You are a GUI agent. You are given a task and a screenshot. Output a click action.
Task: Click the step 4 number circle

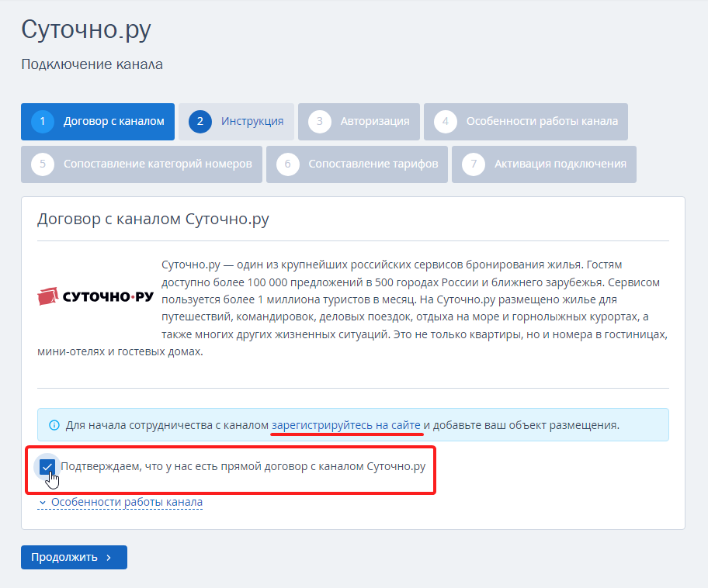[445, 121]
